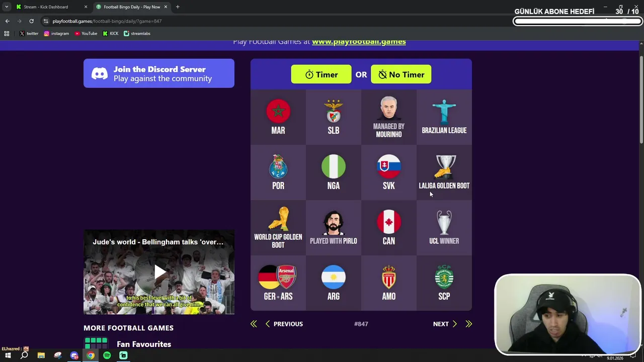Pick the SLB Benfica crest tile
This screenshot has width=644, height=362.
tap(334, 117)
